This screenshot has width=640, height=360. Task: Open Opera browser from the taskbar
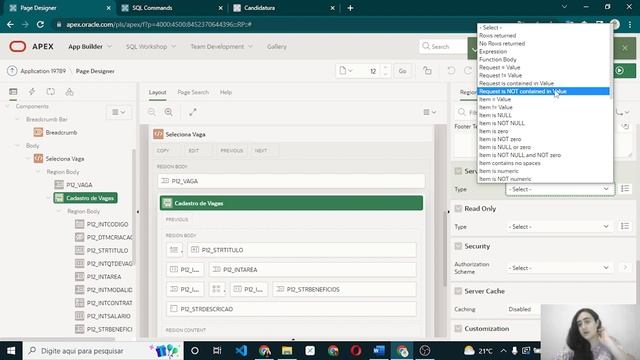[x=356, y=351]
